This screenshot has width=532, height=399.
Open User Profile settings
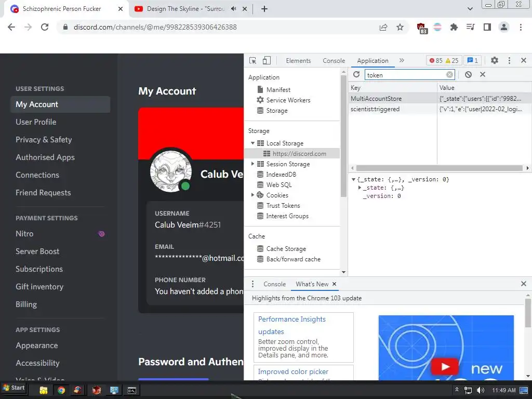click(x=36, y=122)
